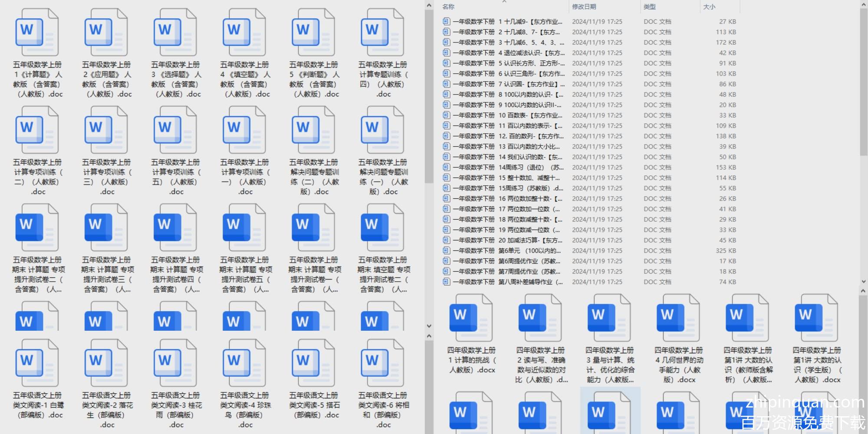Open Word file 五年级数学上册 1《计算题》人教版
This screenshot has height=434, width=868.
click(37, 33)
